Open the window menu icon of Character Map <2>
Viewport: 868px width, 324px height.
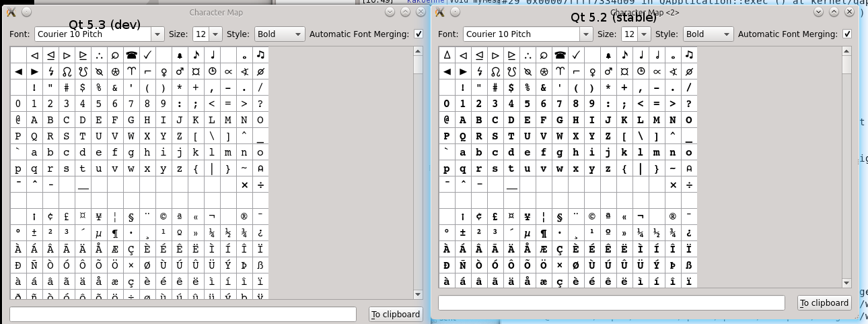coord(440,12)
